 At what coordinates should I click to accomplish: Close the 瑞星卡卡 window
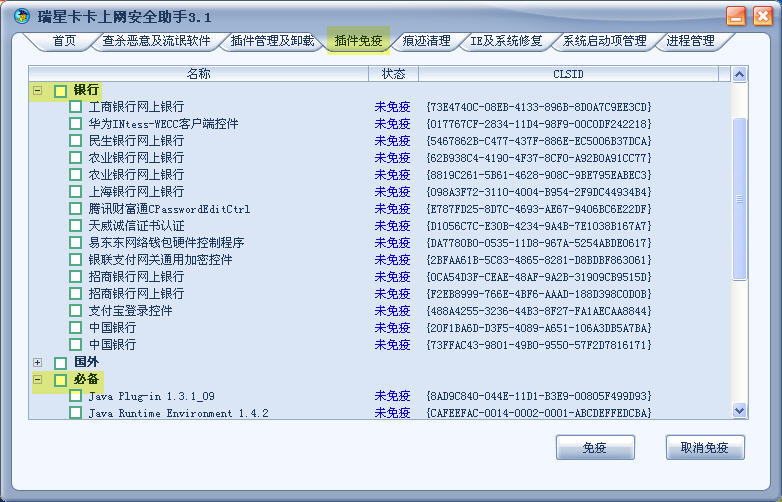(763, 16)
